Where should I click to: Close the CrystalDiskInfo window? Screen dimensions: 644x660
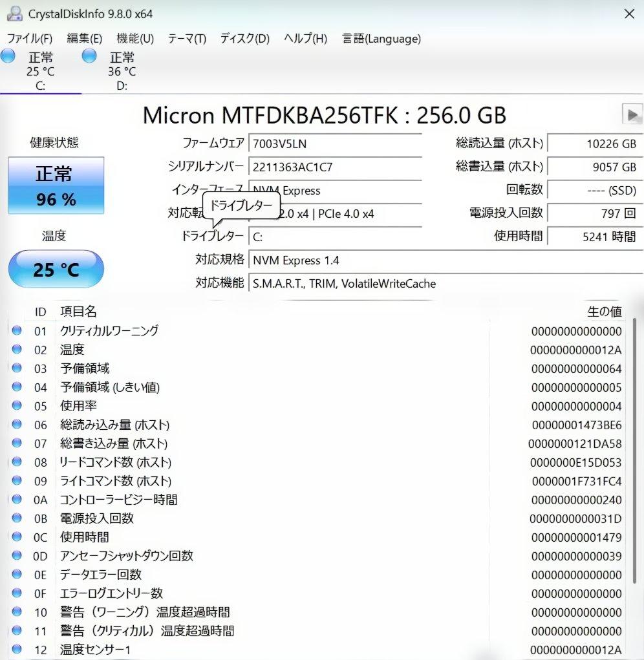pyautogui.click(x=629, y=14)
